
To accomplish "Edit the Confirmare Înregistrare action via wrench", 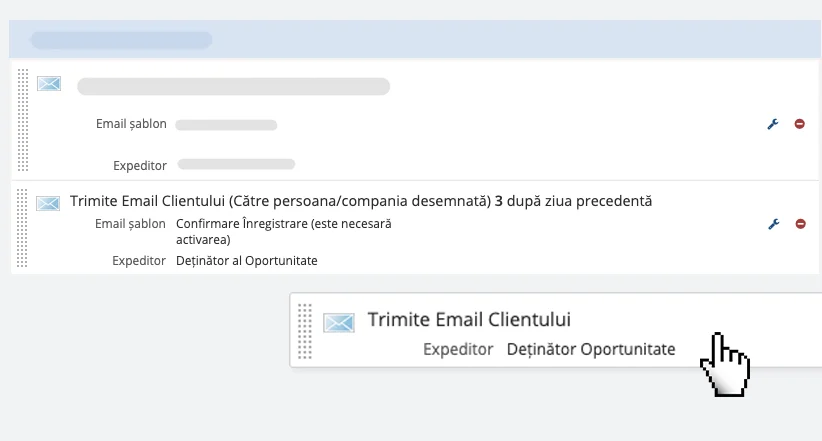I will pos(774,224).
